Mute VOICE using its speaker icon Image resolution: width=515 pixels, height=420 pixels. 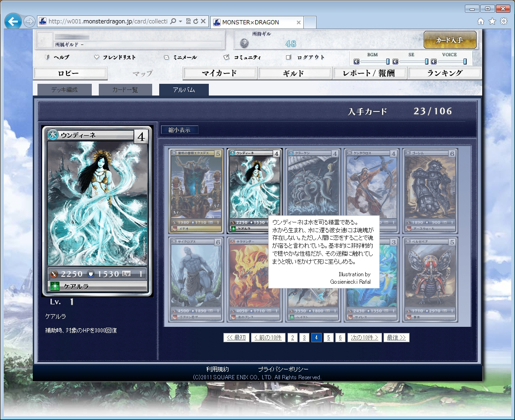tap(434, 61)
